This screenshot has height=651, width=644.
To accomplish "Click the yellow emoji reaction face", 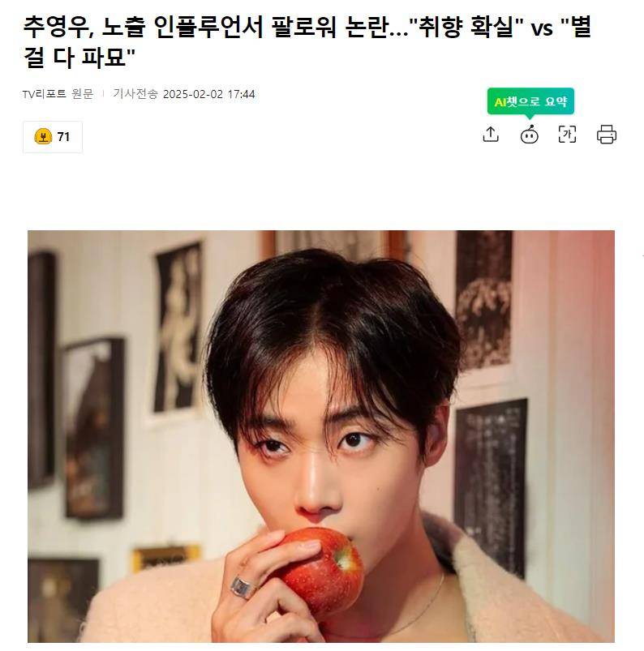I will 43,136.
